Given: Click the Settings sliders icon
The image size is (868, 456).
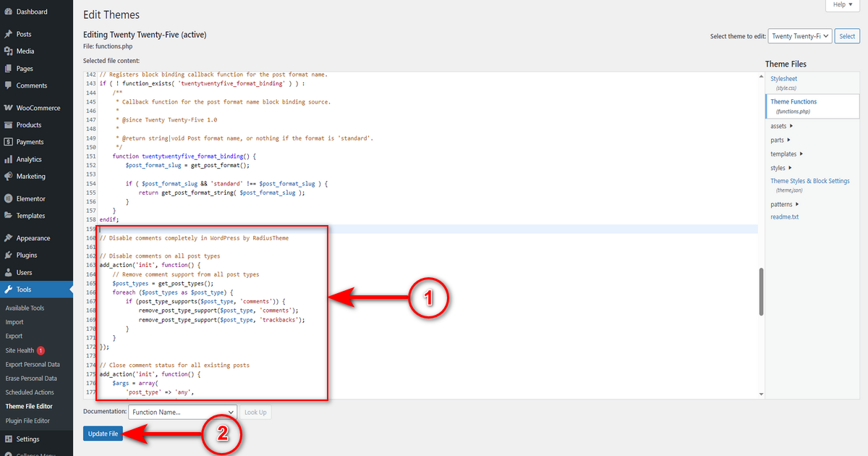Looking at the screenshot, I should coord(8,439).
